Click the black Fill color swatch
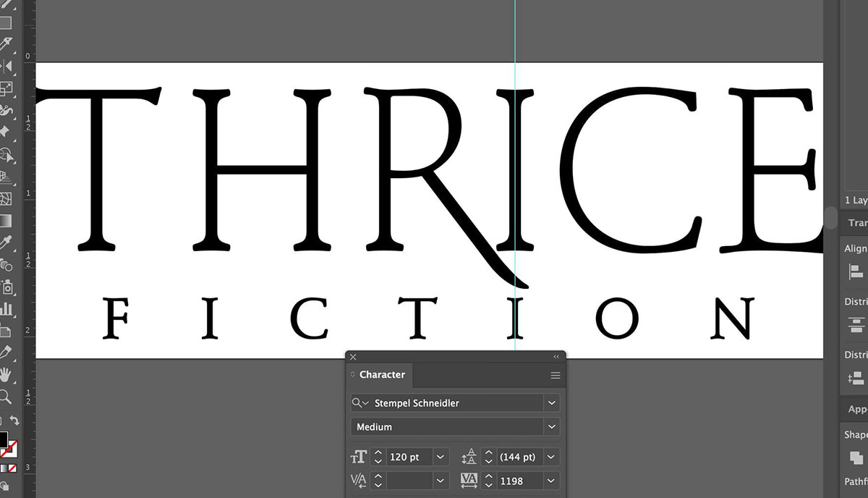Viewport: 868px width, 498px height. click(3, 439)
